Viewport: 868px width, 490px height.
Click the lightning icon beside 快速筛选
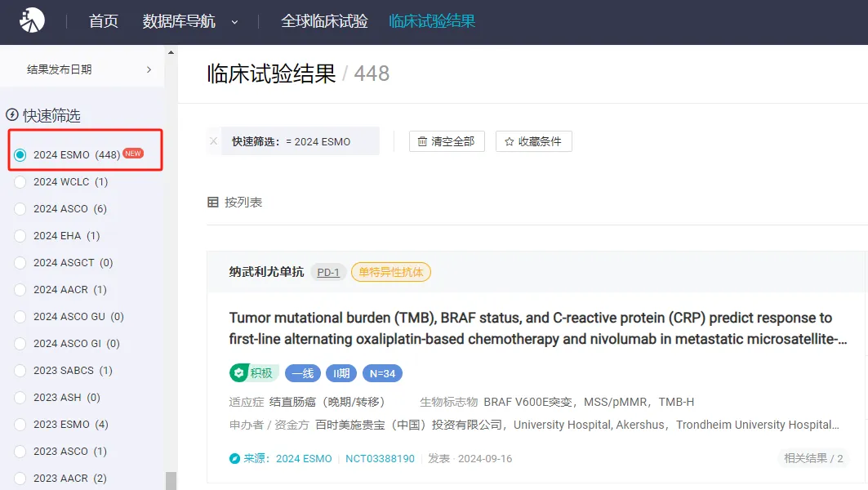(x=12, y=115)
